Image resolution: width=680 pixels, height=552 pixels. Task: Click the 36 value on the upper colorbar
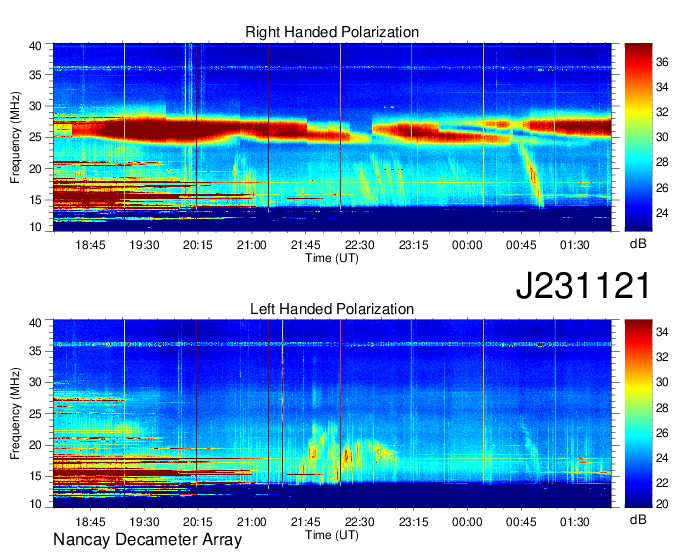[x=662, y=62]
